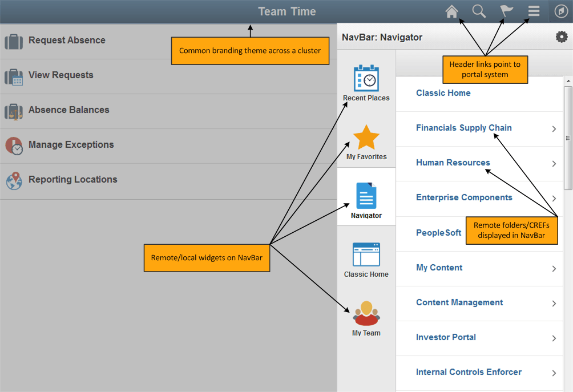This screenshot has height=392, width=573.
Task: Expand My Content chevron
Action: click(x=554, y=269)
